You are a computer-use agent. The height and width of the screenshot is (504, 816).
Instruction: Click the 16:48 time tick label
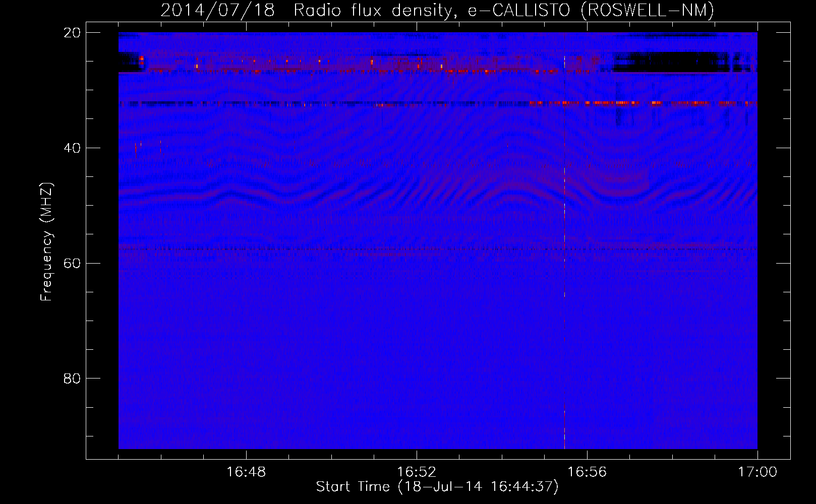[x=246, y=472]
